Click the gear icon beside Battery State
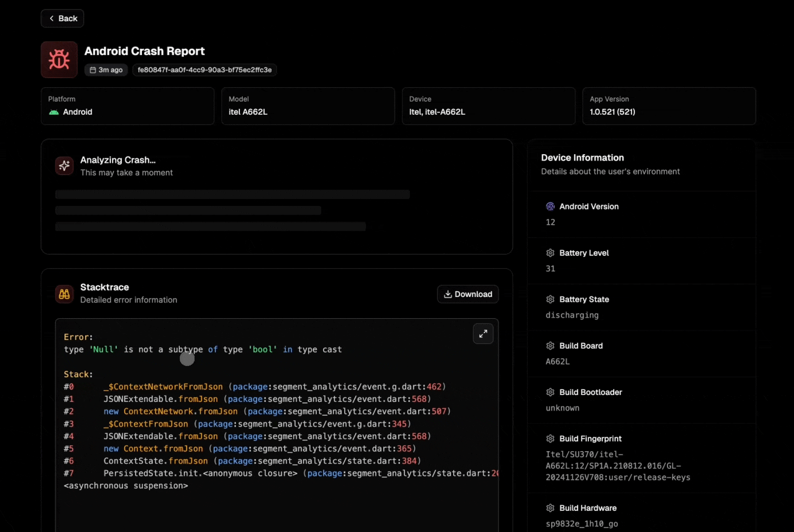The height and width of the screenshot is (532, 794). point(550,299)
